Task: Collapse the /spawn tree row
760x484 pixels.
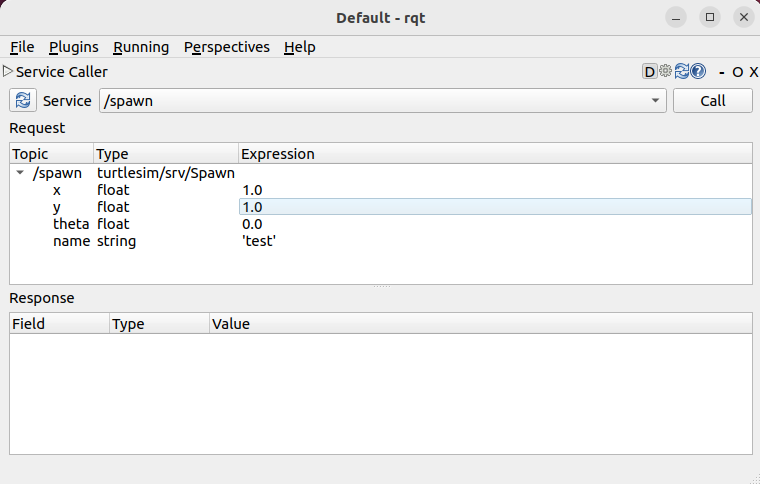Action: [x=20, y=172]
